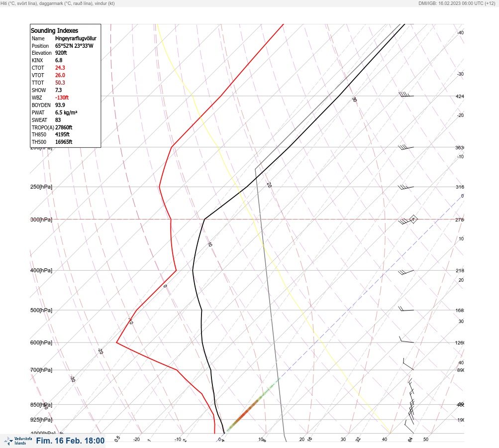This screenshot has width=499, height=448.
Task: Click the 'Sounding Indexes' box title
Action: tap(54, 30)
